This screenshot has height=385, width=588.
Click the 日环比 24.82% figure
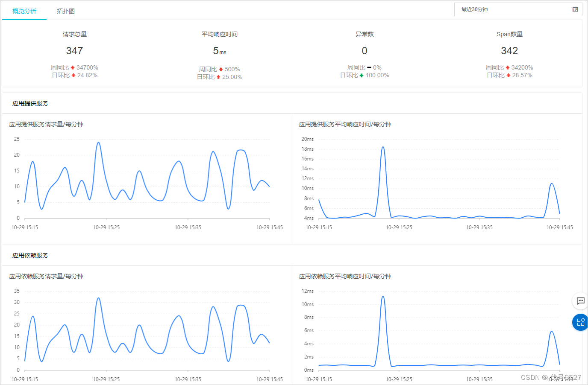tap(74, 75)
